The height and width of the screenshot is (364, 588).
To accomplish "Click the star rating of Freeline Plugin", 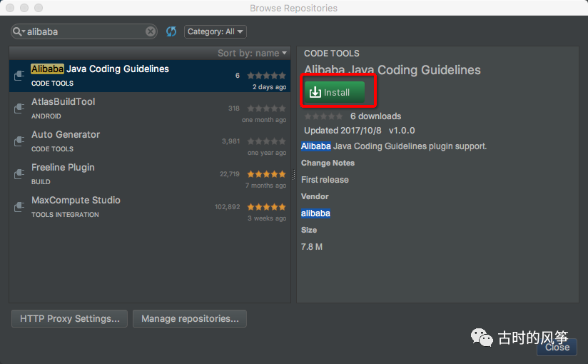I will coord(266,174).
